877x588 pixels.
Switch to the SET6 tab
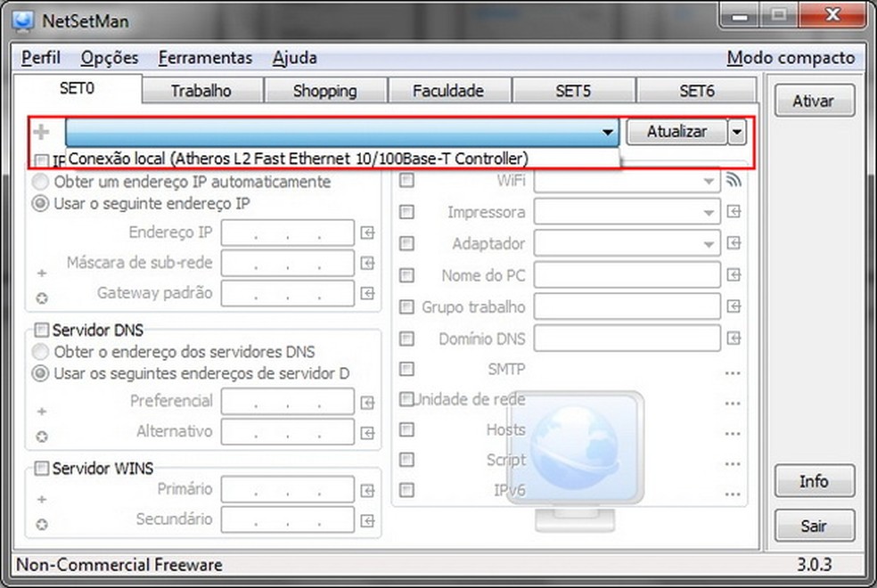pyautogui.click(x=697, y=91)
